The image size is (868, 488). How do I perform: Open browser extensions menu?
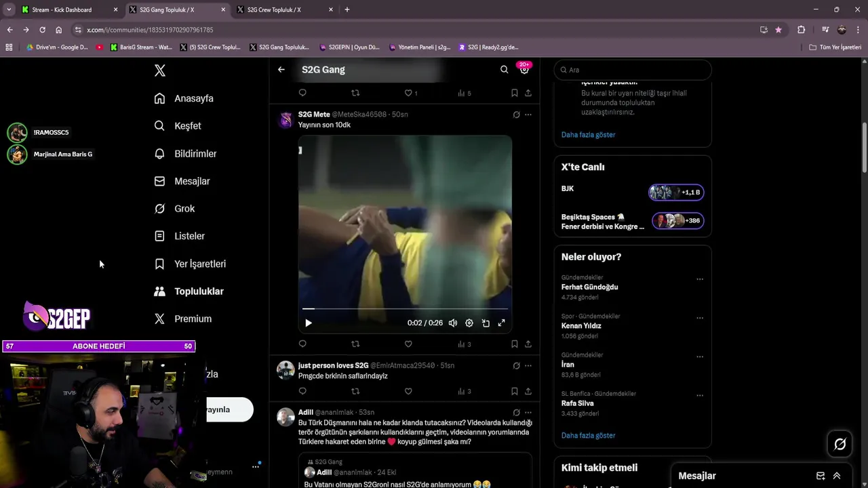pos(801,30)
